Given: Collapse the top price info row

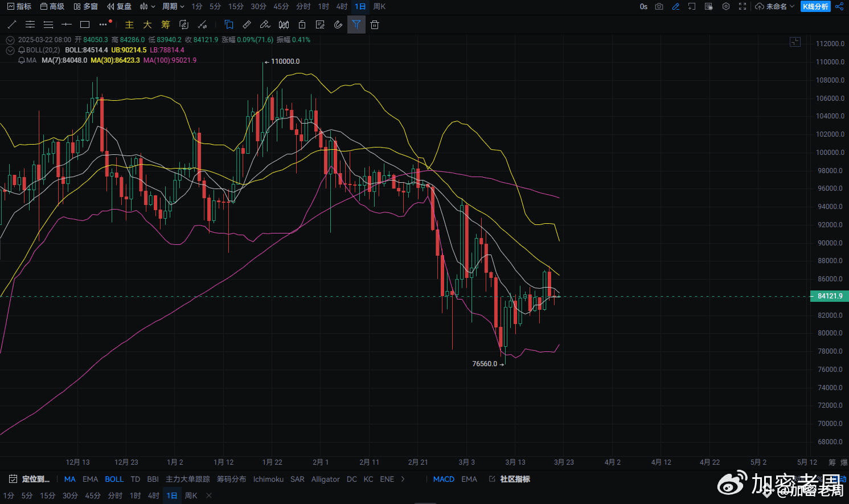Looking at the screenshot, I should 10,40.
